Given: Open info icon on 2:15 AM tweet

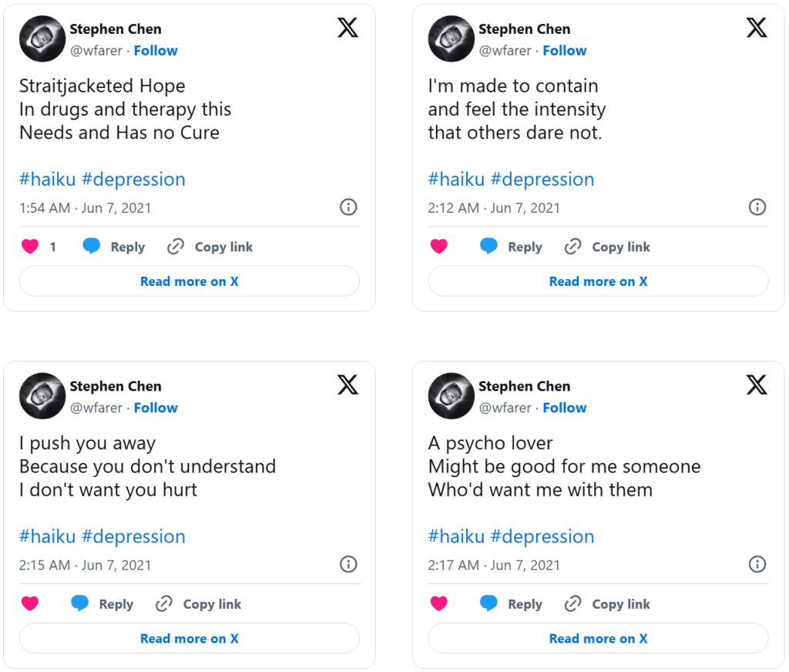Looking at the screenshot, I should click(348, 564).
